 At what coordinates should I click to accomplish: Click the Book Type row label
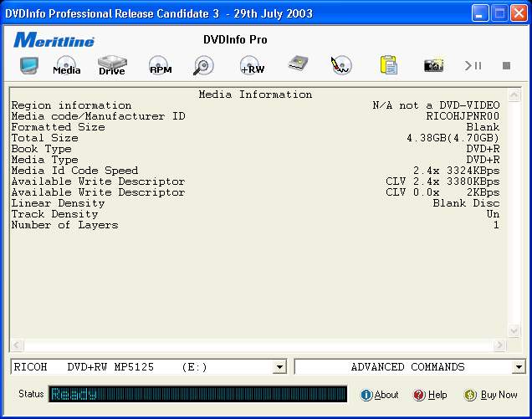(41, 149)
